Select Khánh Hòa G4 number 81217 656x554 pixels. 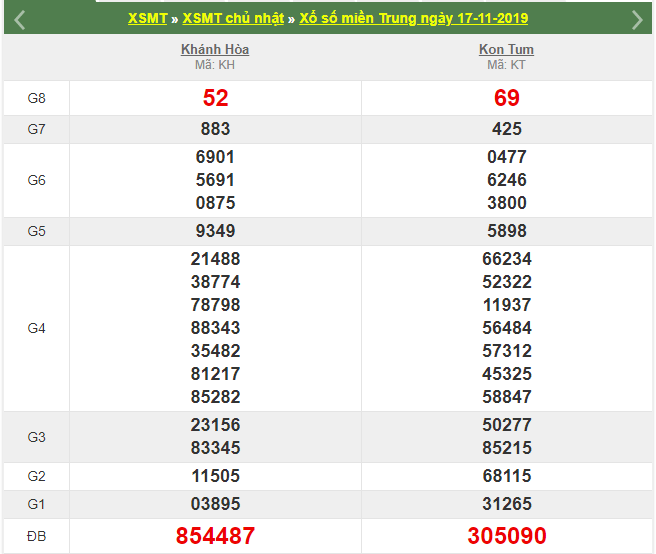215,374
